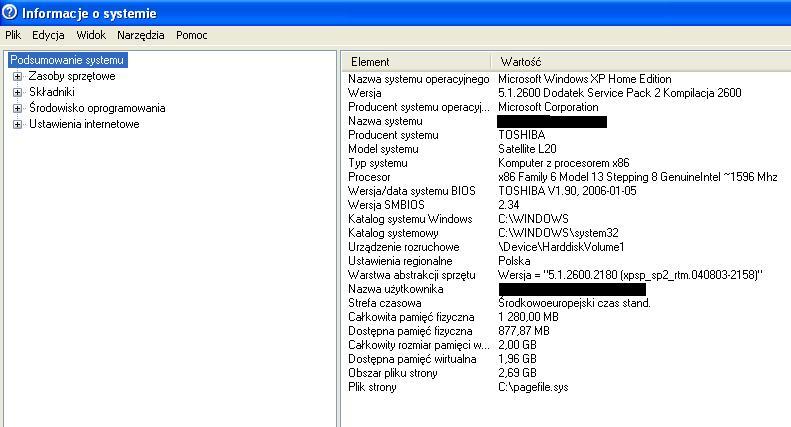Expand the Ustawienia internetowe tree node

(17, 124)
